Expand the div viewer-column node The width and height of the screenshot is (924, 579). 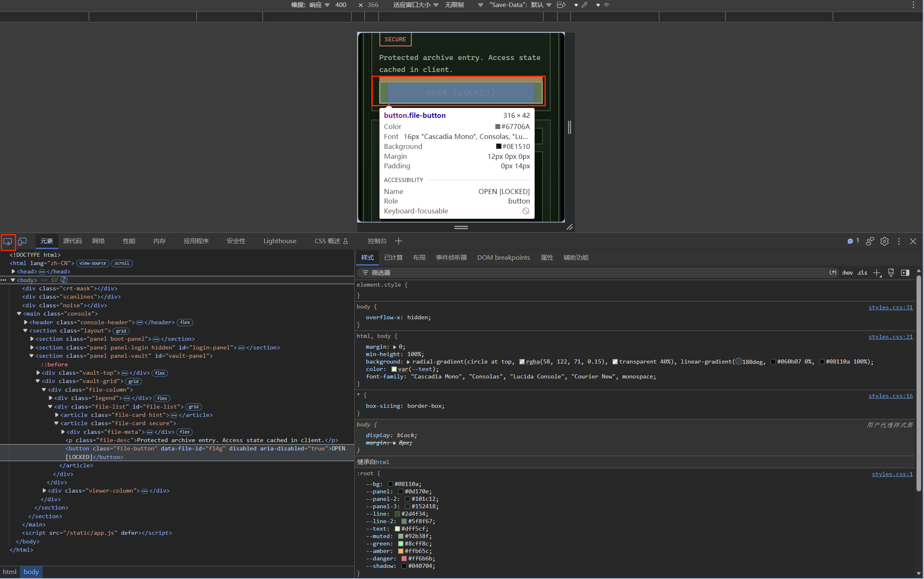click(44, 491)
